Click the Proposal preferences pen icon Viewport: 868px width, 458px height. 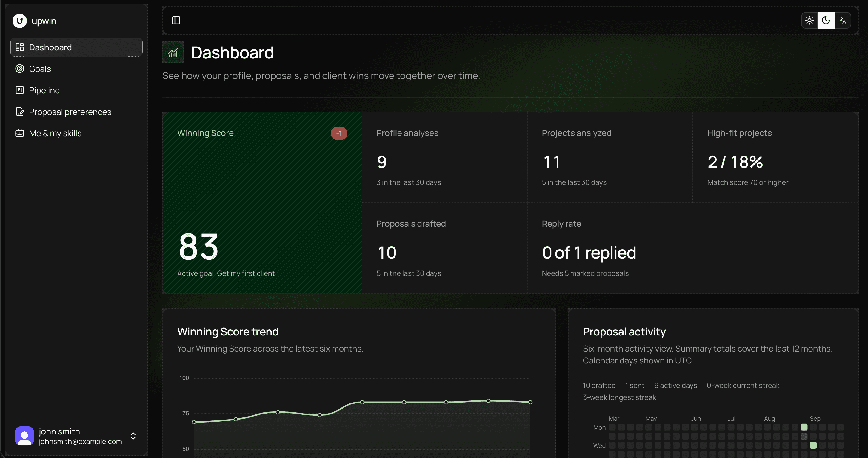click(20, 112)
